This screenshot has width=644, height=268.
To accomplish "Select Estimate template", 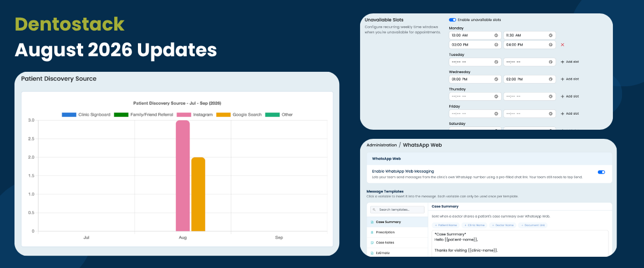I will (397, 252).
